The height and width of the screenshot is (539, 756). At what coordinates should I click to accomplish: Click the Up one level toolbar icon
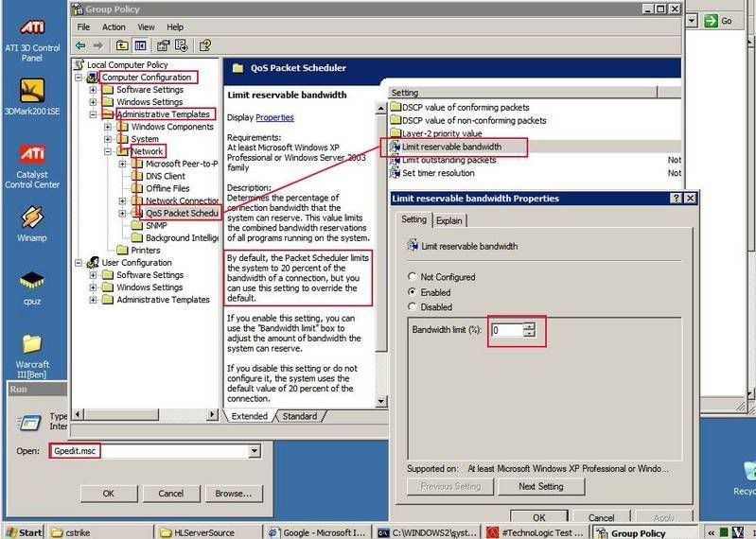pos(122,45)
